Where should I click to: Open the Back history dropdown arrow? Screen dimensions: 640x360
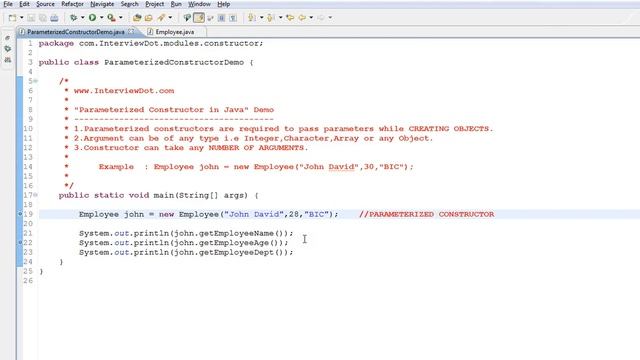311,18
